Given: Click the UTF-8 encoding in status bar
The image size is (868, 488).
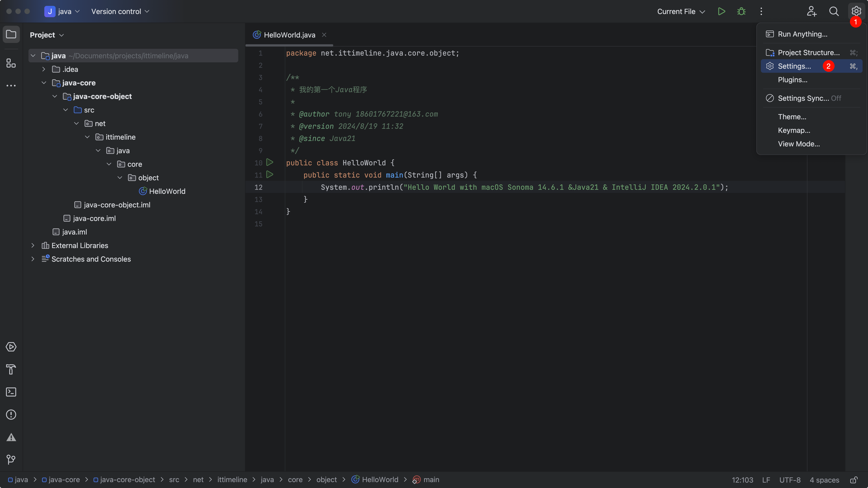Looking at the screenshot, I should [x=790, y=480].
